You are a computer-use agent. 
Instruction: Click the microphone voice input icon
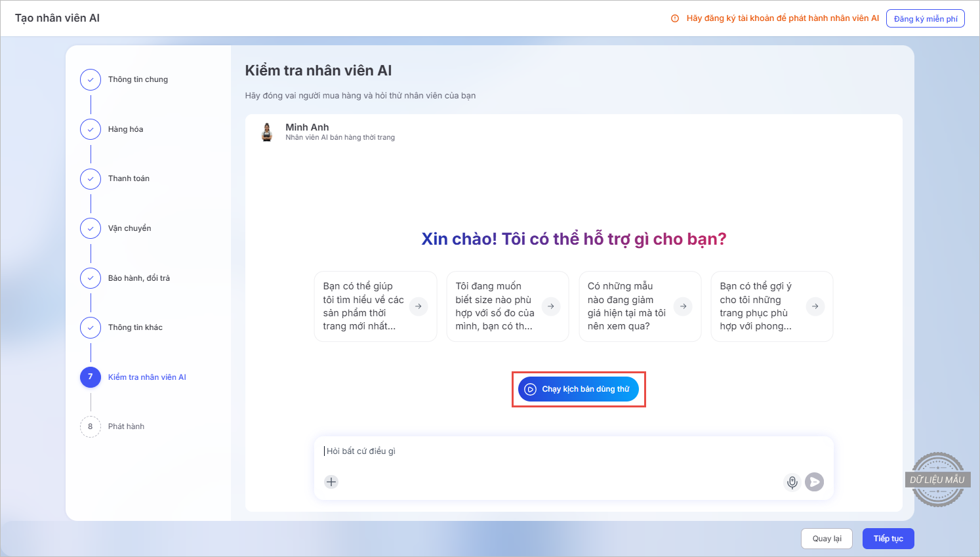[792, 482]
